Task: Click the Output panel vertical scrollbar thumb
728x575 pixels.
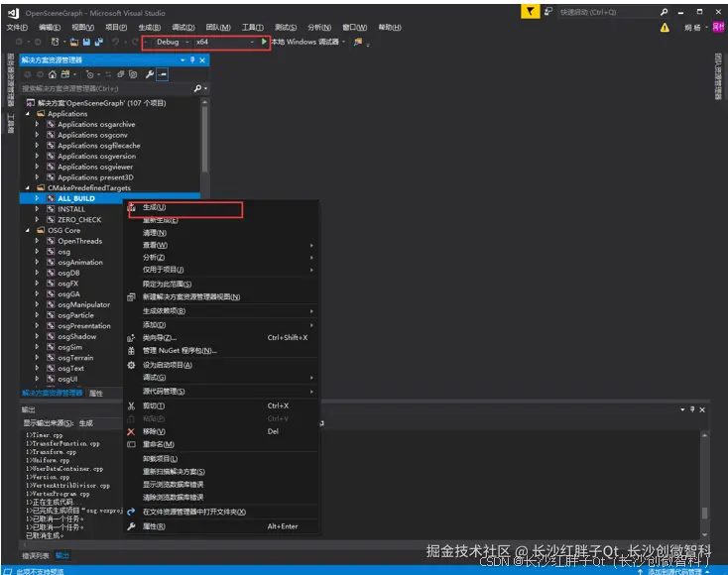Action: (704, 513)
